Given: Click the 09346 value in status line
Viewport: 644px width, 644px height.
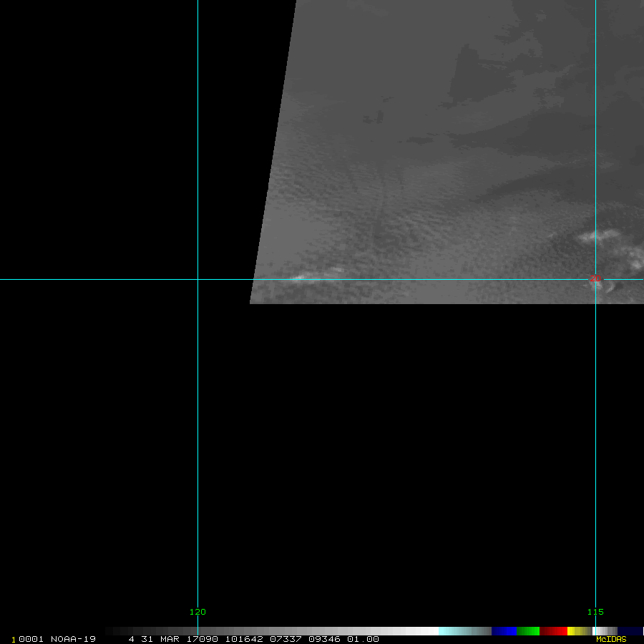Looking at the screenshot, I should pyautogui.click(x=326, y=639).
